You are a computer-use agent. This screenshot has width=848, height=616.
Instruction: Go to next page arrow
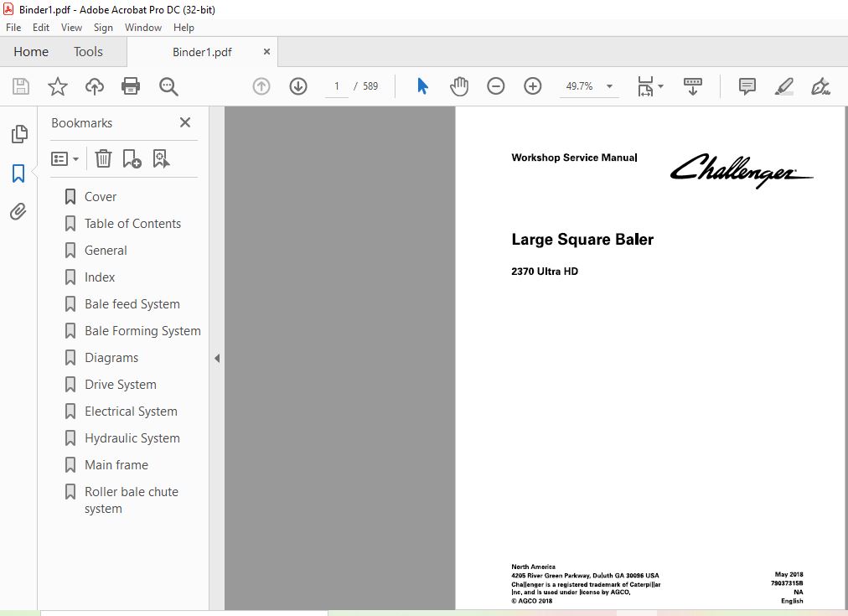click(x=298, y=86)
